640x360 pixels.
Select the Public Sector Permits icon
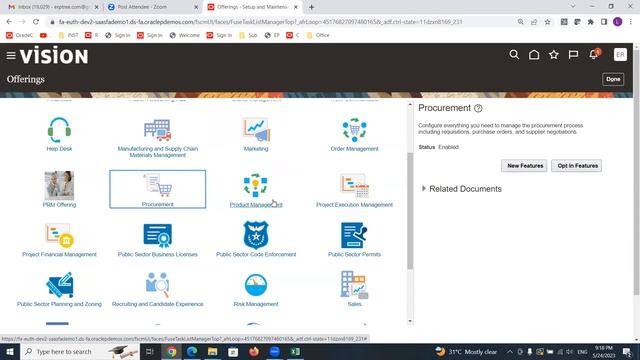pyautogui.click(x=354, y=235)
